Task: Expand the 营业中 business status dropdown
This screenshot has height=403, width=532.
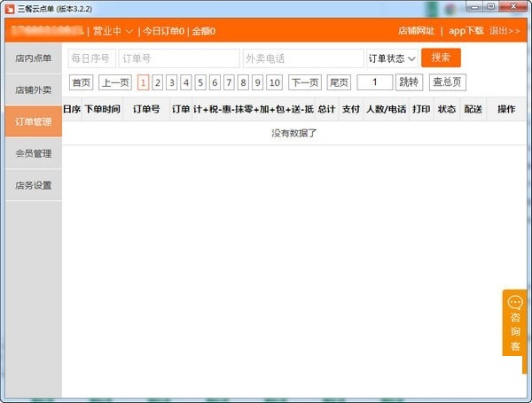Action: [x=113, y=31]
